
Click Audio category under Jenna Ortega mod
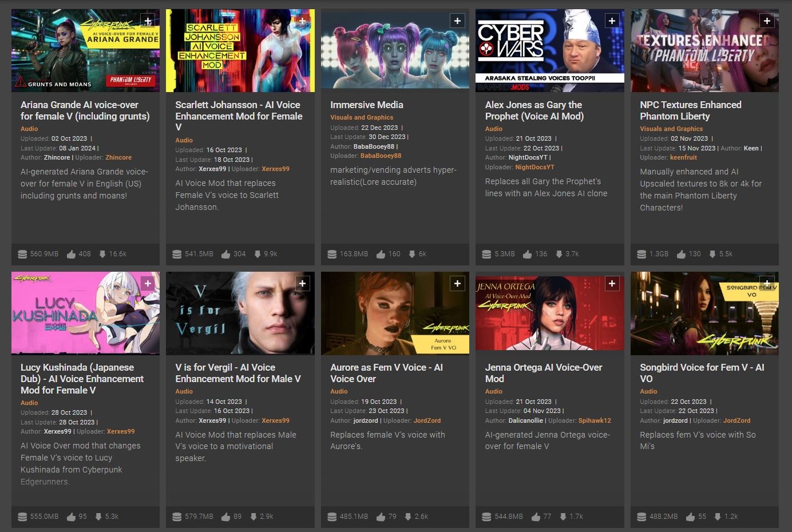tap(493, 391)
